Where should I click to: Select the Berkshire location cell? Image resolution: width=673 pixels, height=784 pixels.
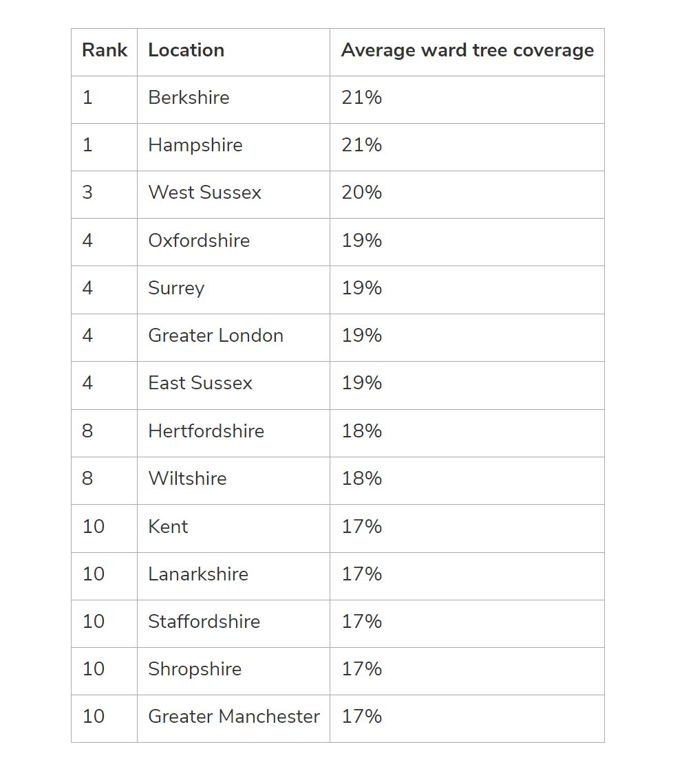[189, 98]
